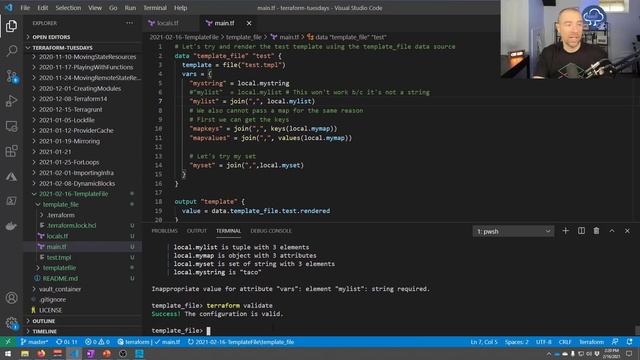Collapse the template_file folder
The width and height of the screenshot is (640, 360).
point(61,204)
